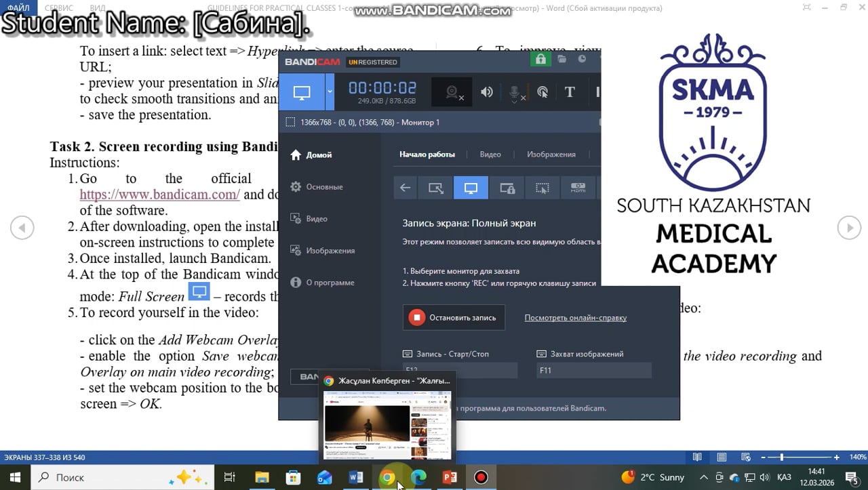Click the taskbar search box Поиск

pos(122,477)
